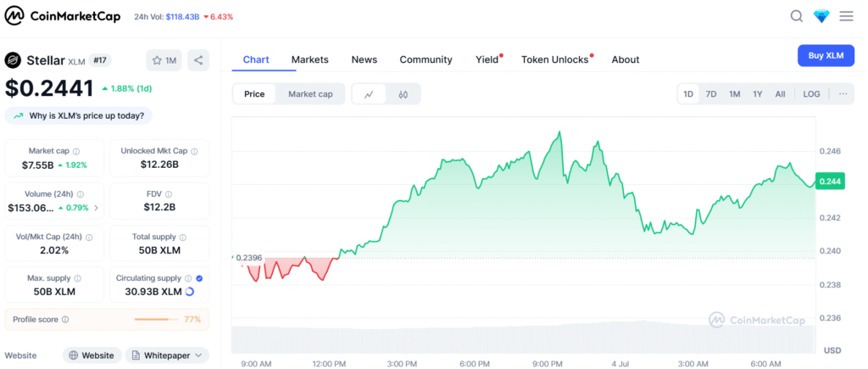Image resolution: width=868 pixels, height=369 pixels.
Task: Click the verified badge on Circulating supply
Action: tap(199, 279)
